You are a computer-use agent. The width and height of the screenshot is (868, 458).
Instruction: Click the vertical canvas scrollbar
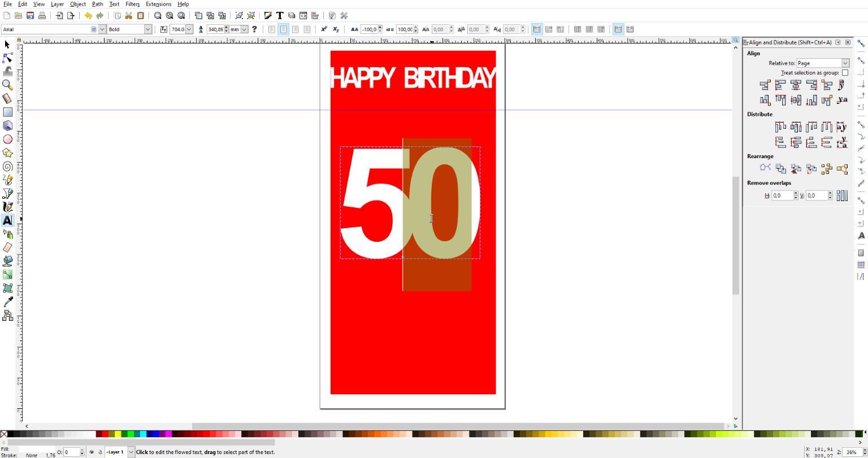[x=735, y=235]
